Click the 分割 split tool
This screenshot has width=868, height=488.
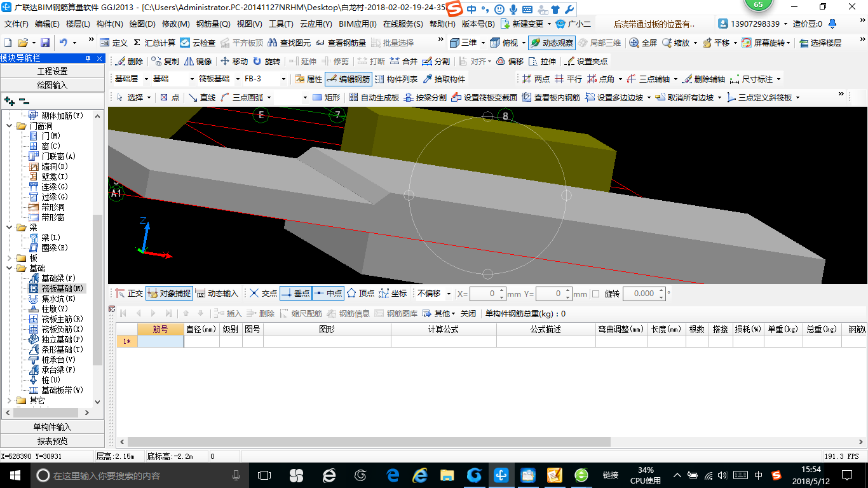pos(436,61)
